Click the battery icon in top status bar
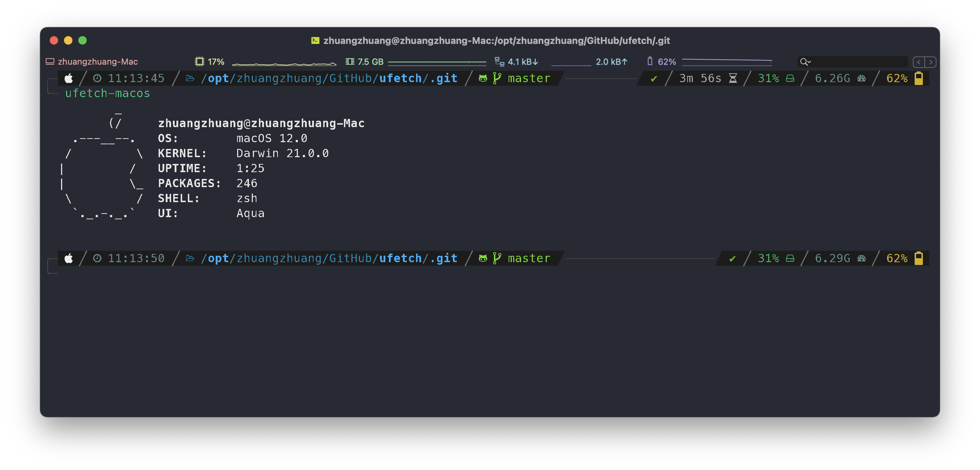Image resolution: width=980 pixels, height=470 pixels. click(x=650, y=61)
